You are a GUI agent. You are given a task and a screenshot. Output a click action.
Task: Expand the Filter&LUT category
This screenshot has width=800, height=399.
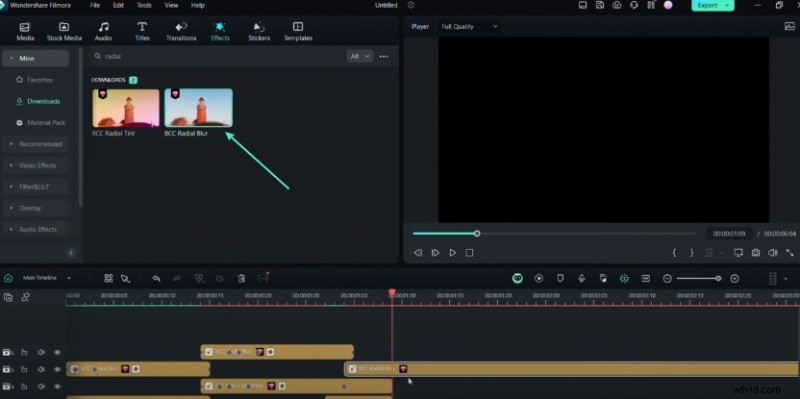pos(35,187)
